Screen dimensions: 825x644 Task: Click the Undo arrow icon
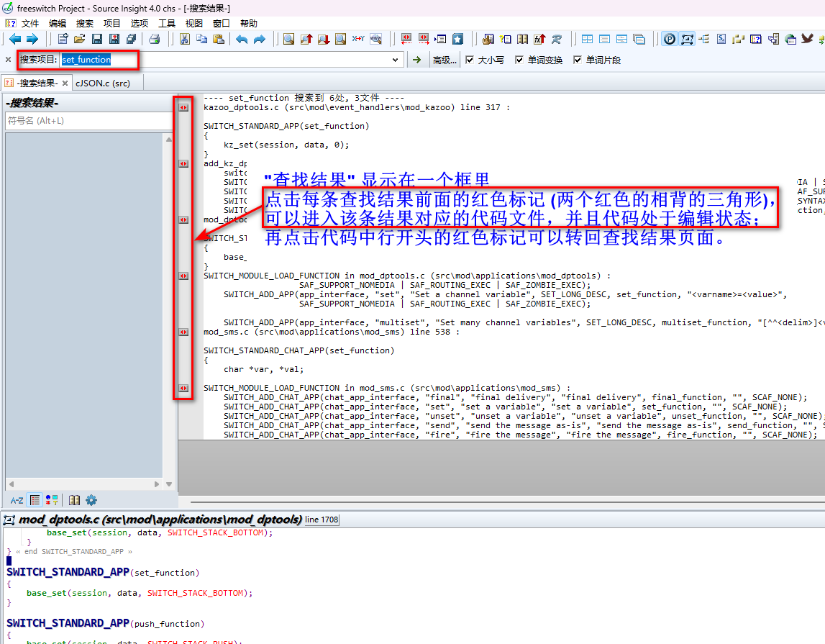point(240,39)
